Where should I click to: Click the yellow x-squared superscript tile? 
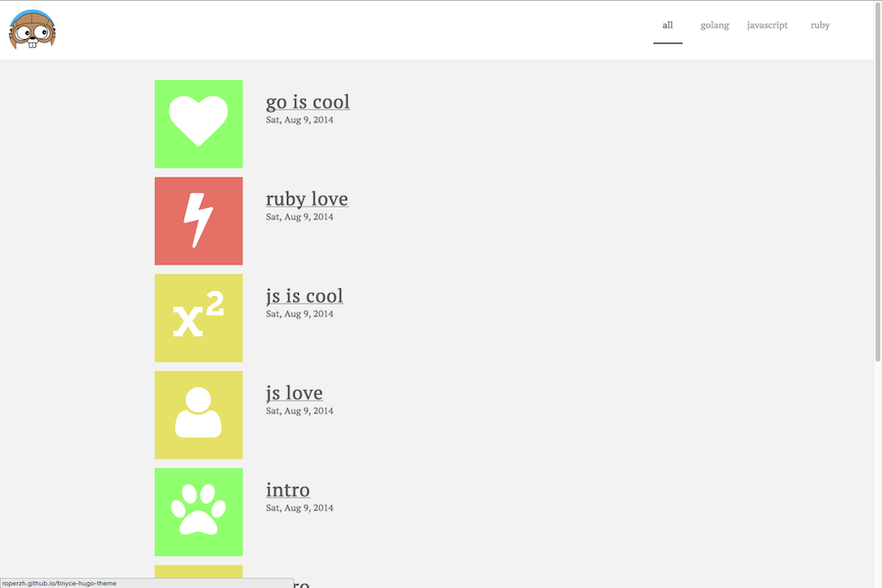point(199,318)
